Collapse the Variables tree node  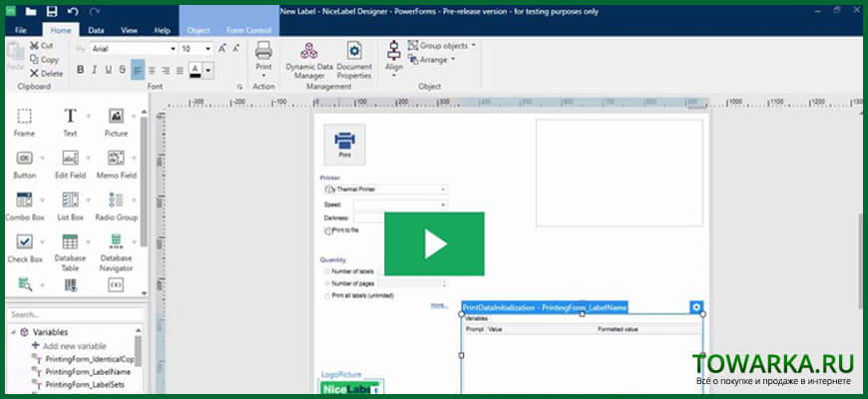(13, 332)
